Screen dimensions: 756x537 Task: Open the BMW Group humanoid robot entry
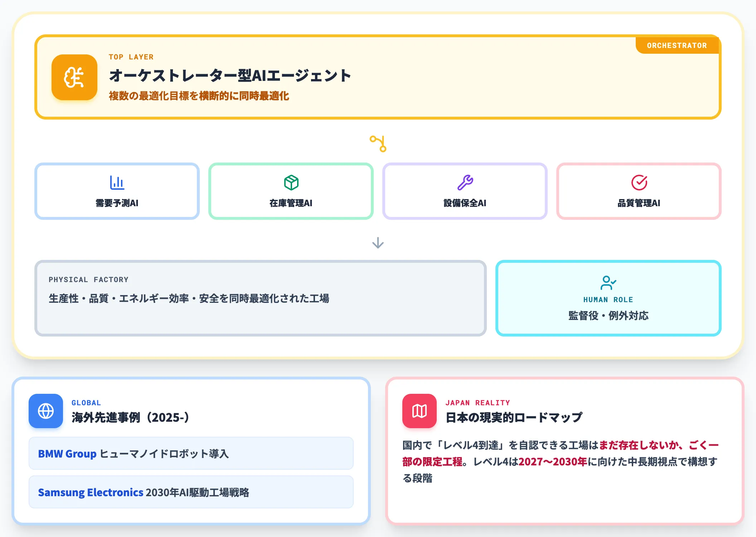click(x=191, y=454)
